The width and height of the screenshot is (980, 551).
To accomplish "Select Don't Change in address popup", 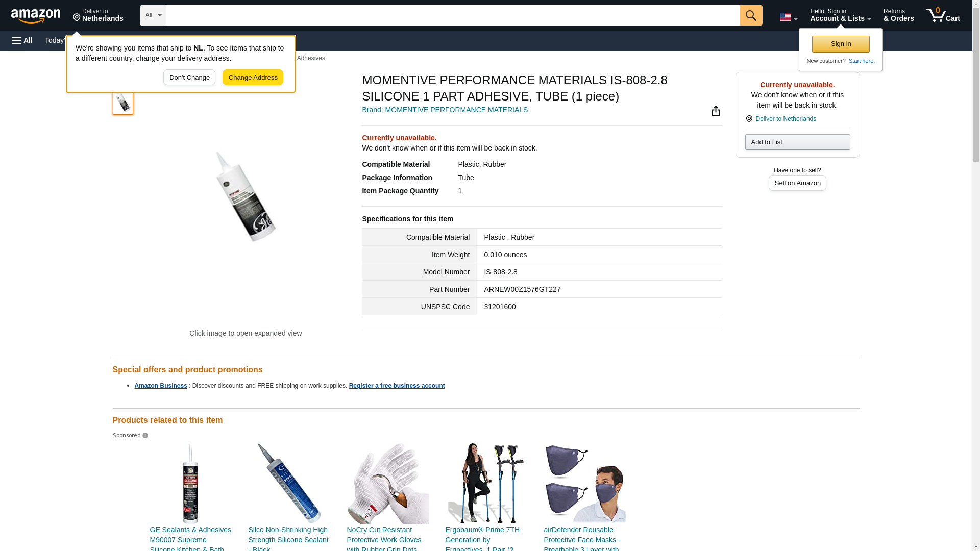I will point(189,78).
